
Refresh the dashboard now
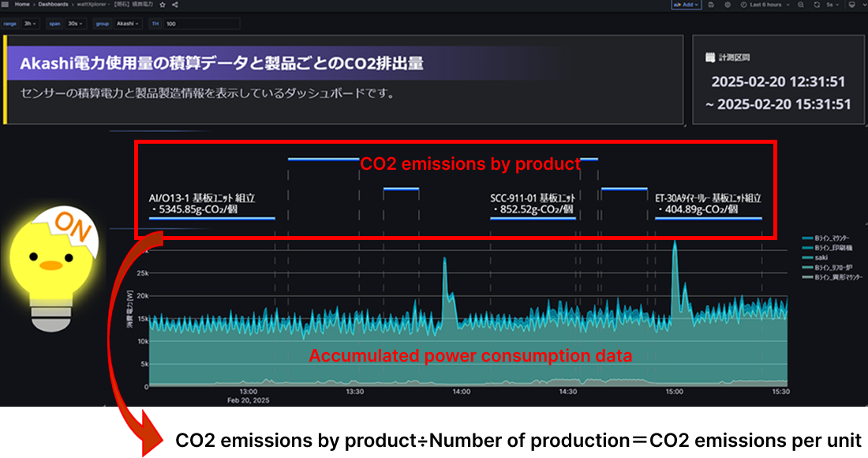pos(815,5)
